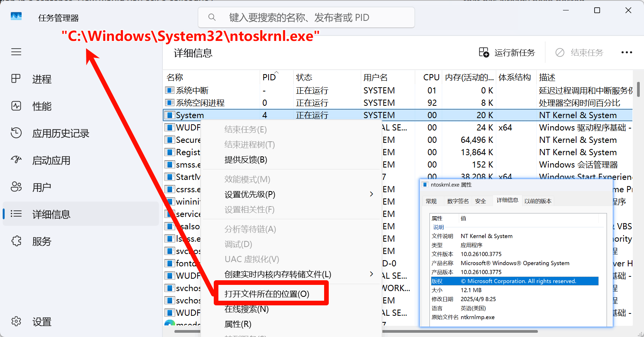Choose 打开文件所在的位置(O) menu entry

267,294
